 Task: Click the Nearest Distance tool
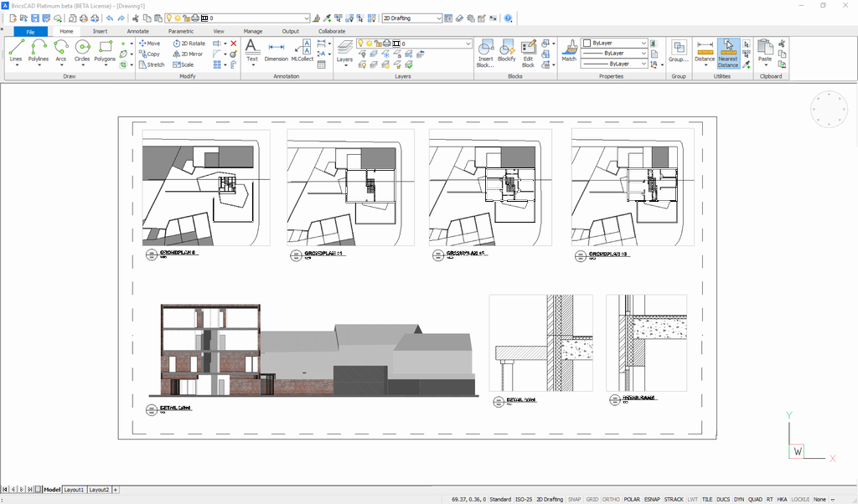pyautogui.click(x=728, y=53)
